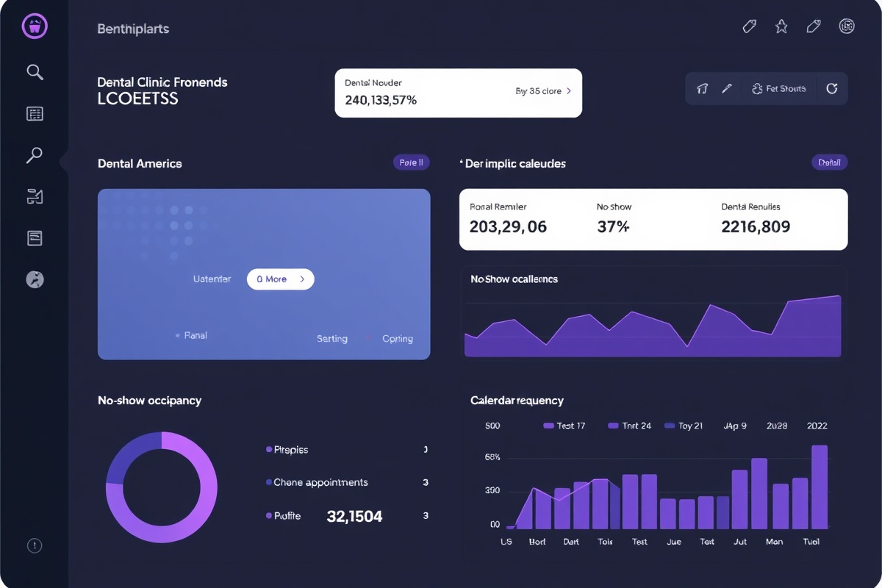This screenshot has height=588, width=882.
Task: Open the layout blocks sidebar icon
Action: [x=35, y=196]
